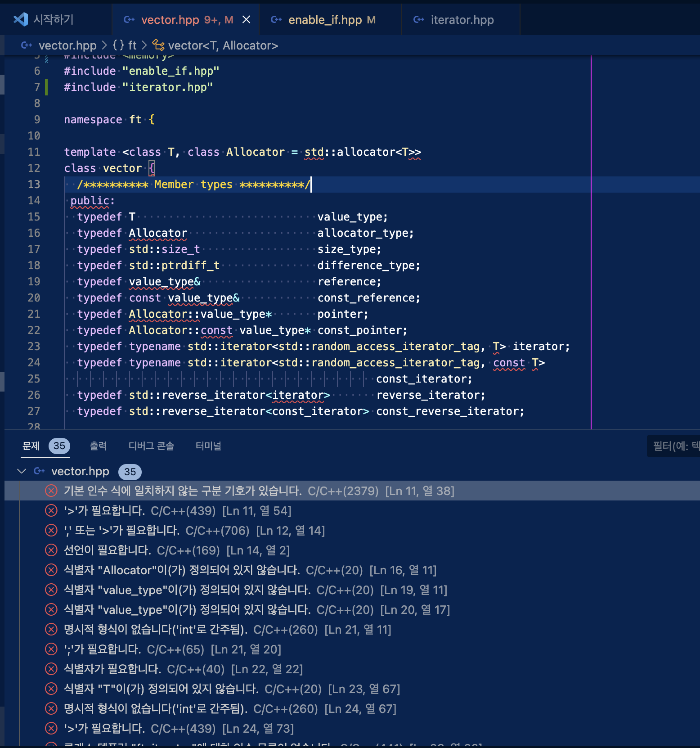Click error icon for Ln 21, 열 11 row
The width and height of the screenshot is (700, 748).
coord(51,629)
